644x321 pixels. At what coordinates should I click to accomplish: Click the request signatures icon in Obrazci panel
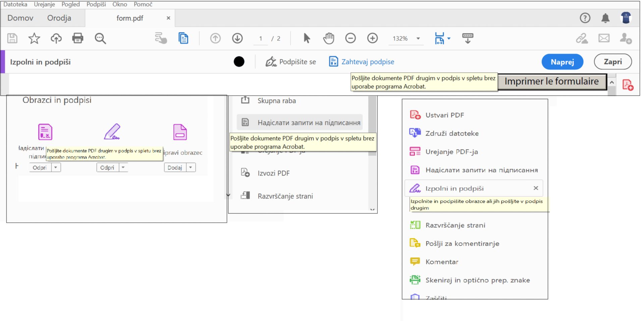[45, 132]
